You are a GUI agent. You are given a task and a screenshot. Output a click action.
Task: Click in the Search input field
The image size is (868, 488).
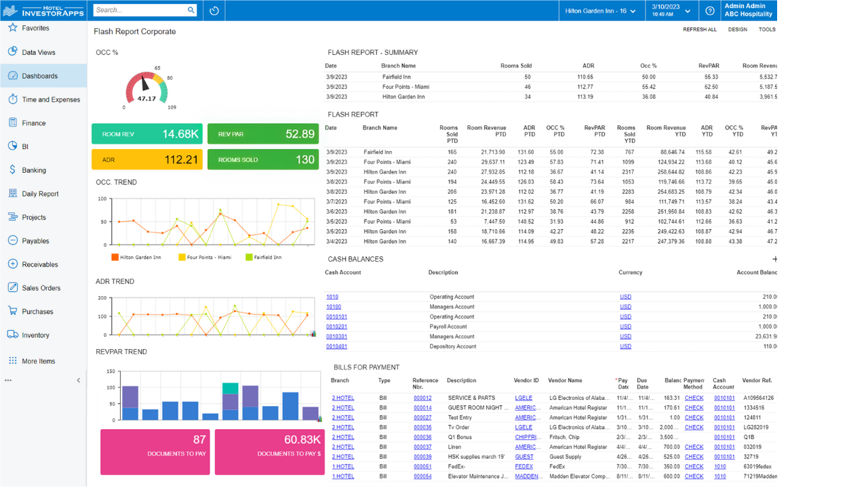pyautogui.click(x=140, y=10)
